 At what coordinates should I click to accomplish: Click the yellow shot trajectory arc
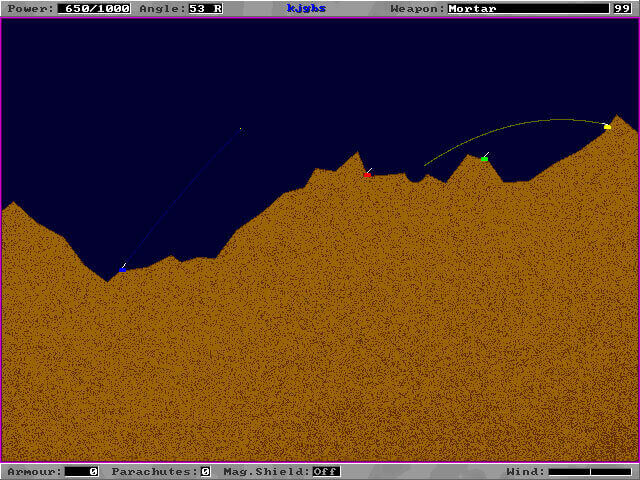coord(520,123)
